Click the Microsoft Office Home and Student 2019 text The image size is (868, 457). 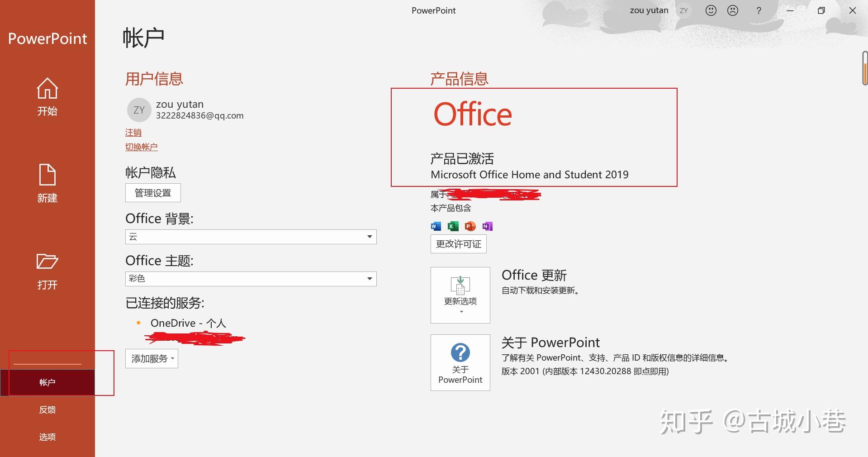coord(530,175)
